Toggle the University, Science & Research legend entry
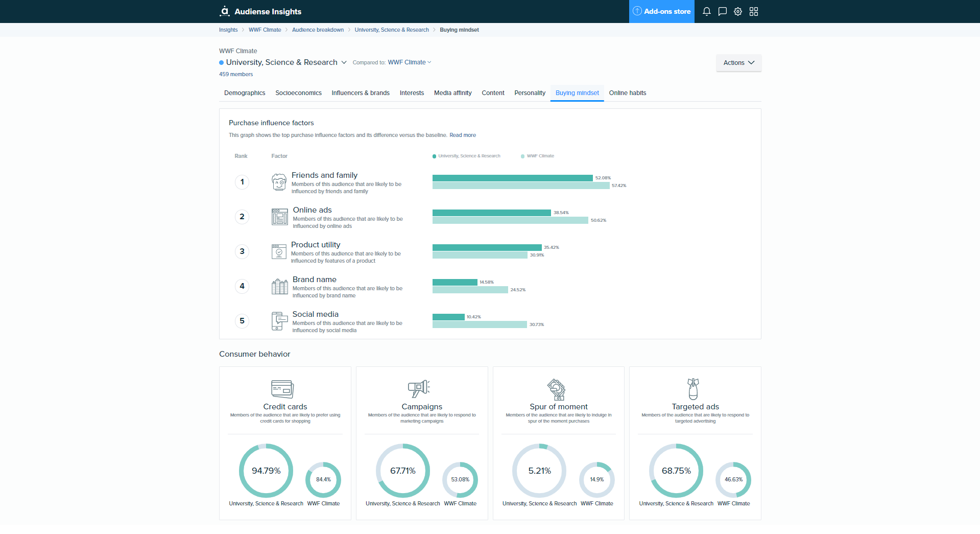 coord(466,156)
